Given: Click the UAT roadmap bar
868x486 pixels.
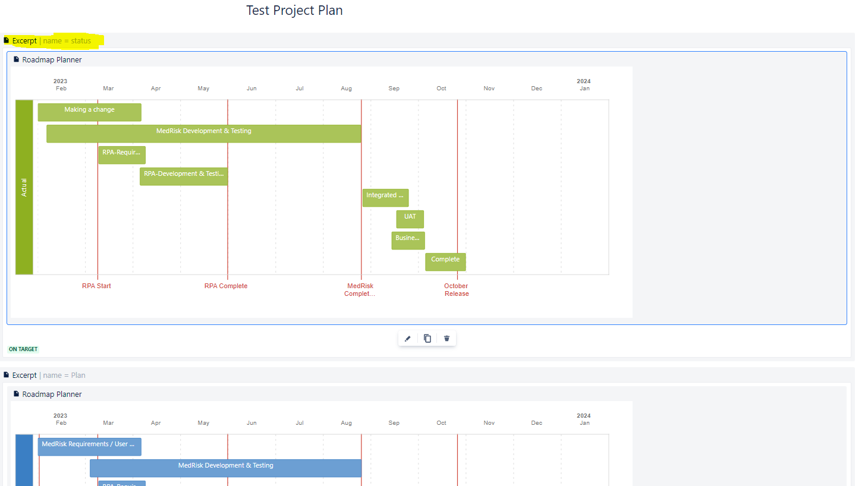Looking at the screenshot, I should pos(410,219).
